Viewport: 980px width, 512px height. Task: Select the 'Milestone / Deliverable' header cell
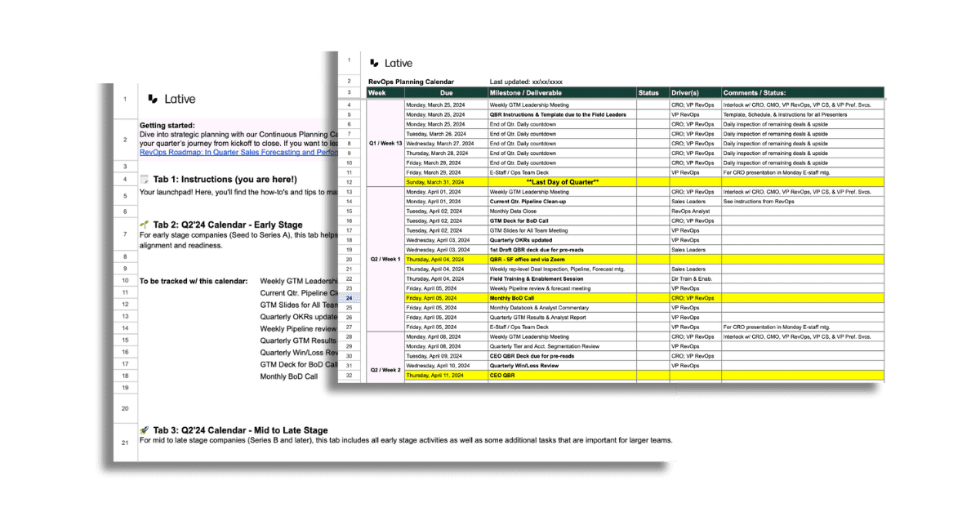[561, 92]
